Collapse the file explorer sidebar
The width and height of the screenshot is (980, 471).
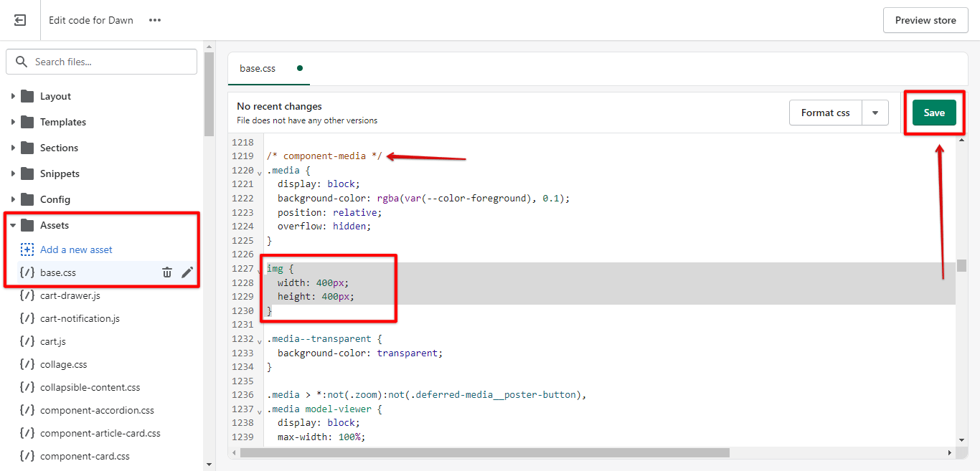point(19,19)
